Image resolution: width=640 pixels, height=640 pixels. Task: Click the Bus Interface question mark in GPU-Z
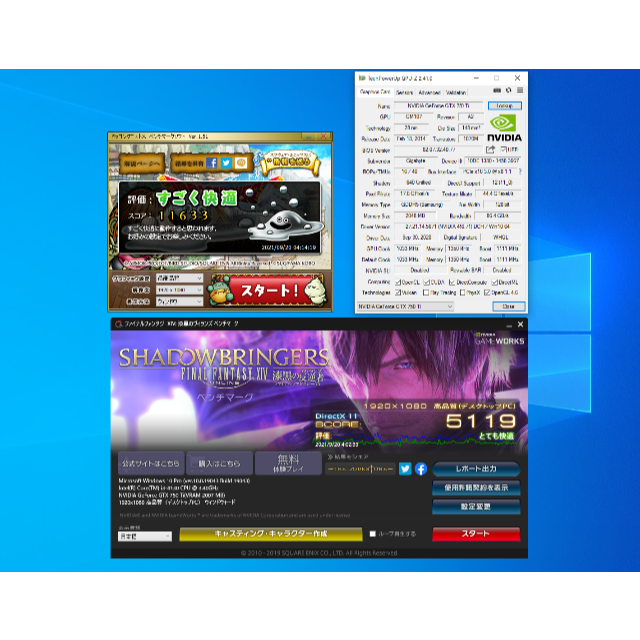(x=520, y=172)
